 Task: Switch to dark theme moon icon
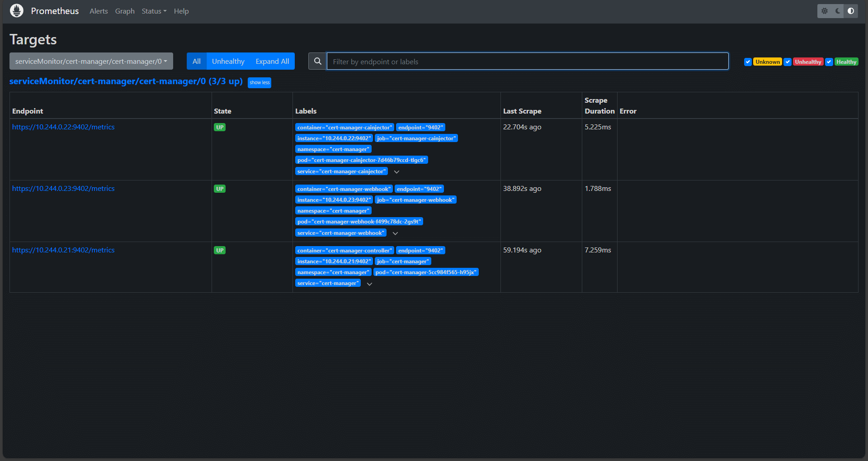tap(838, 11)
